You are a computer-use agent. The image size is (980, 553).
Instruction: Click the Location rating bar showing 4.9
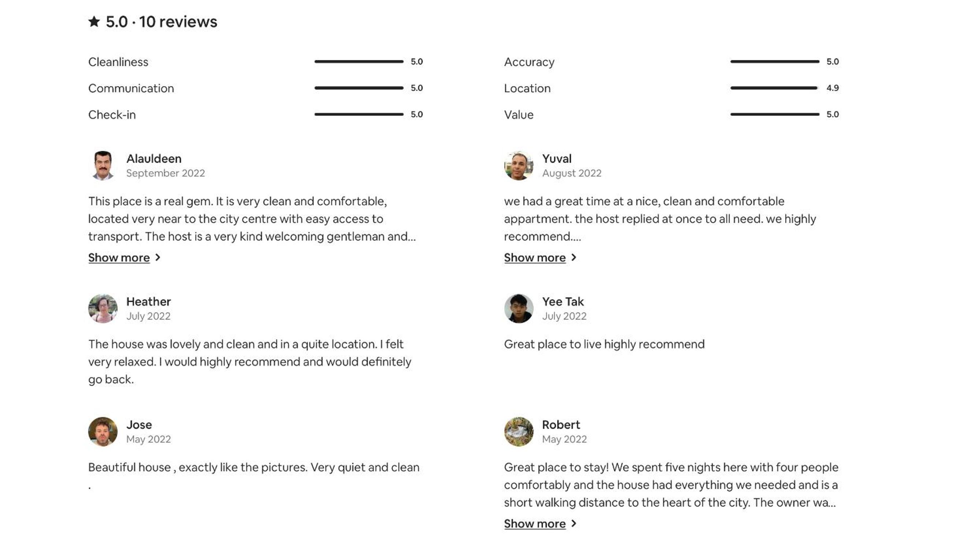click(775, 88)
